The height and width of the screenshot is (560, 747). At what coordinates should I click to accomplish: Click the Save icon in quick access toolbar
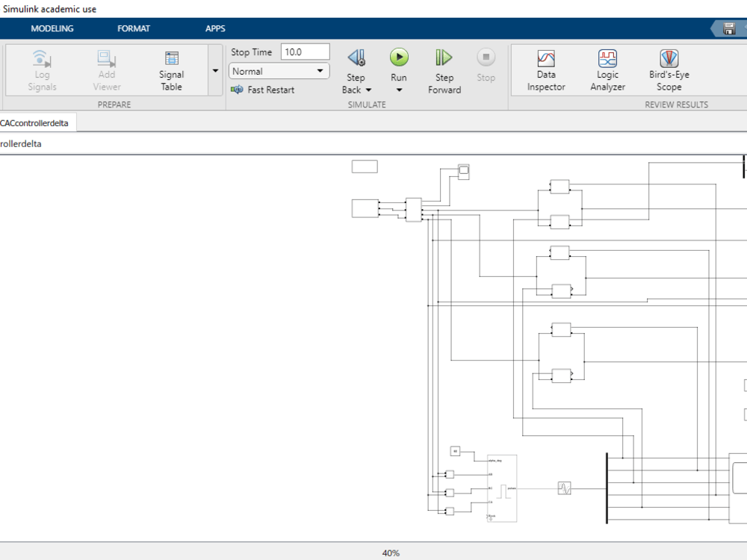729,28
